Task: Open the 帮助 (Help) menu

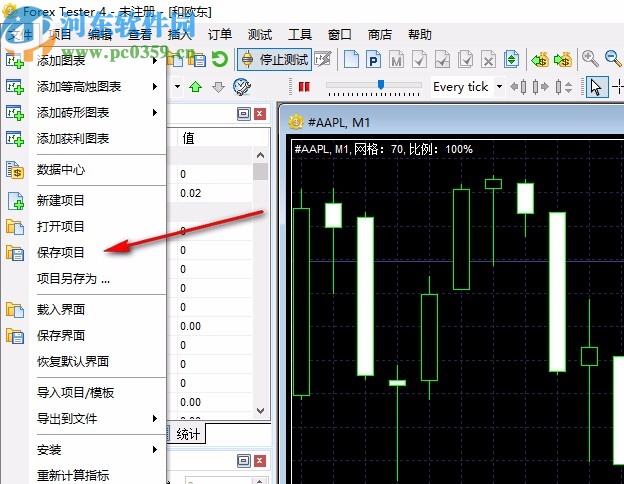Action: 419,35
